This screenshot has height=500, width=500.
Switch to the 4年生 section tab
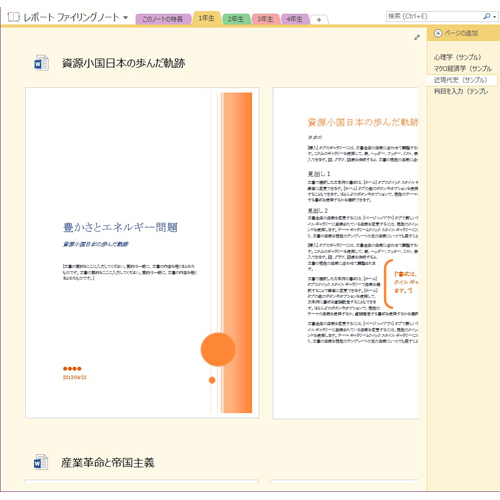click(294, 19)
